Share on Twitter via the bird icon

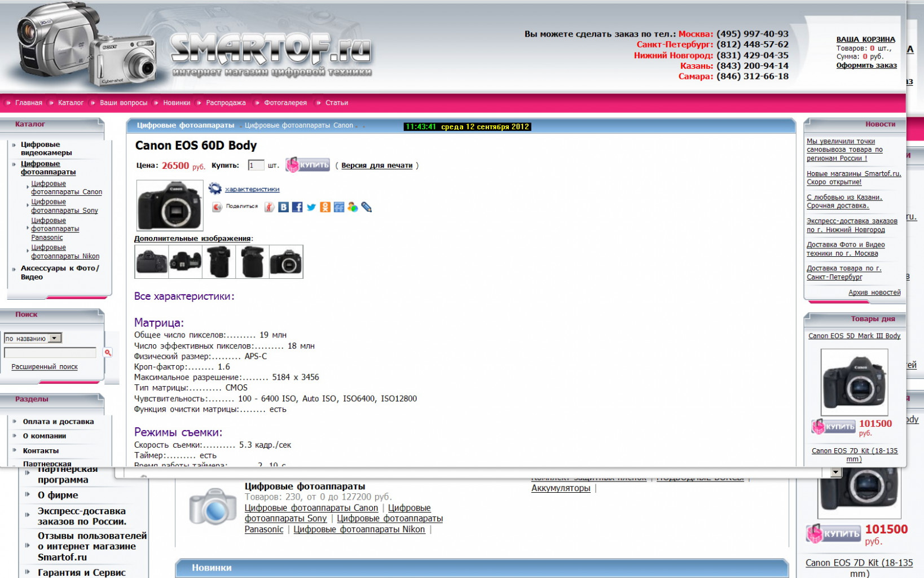tap(311, 207)
